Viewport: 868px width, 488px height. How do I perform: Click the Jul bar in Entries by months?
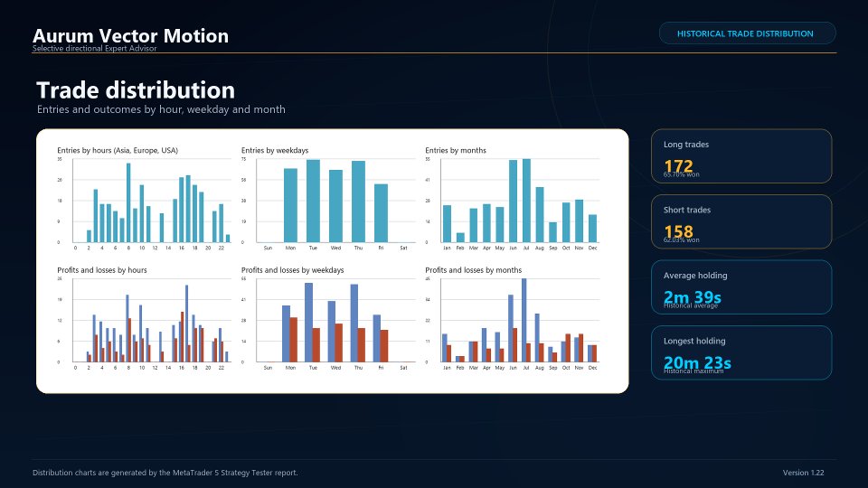(x=526, y=201)
